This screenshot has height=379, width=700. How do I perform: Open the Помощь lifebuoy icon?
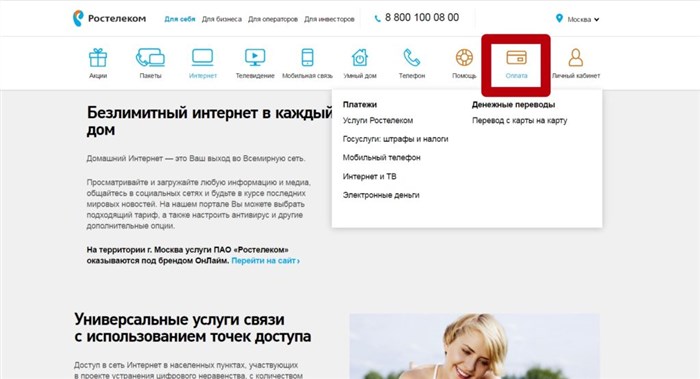pos(464,58)
